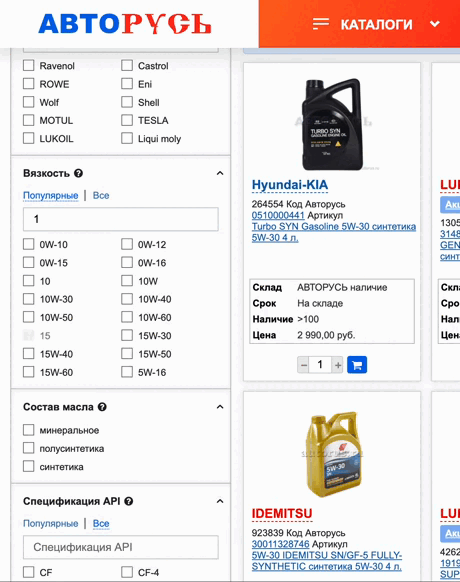
Task: Click the АВТОРУСЬ наличие warehouse value
Action: (x=342, y=287)
